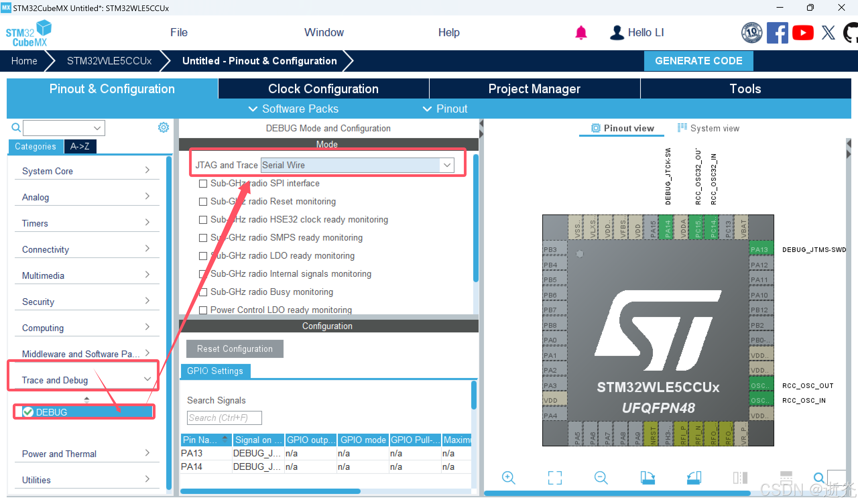The width and height of the screenshot is (858, 504).
Task: Enable Sub-GHz radio Reset monitoring
Action: point(203,202)
